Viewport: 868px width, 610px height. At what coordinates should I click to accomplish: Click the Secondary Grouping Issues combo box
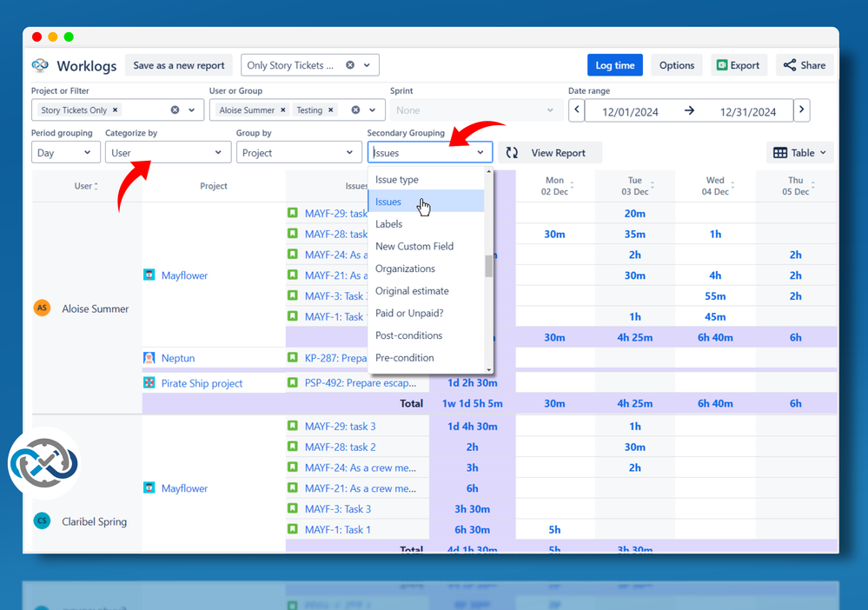pyautogui.click(x=429, y=152)
